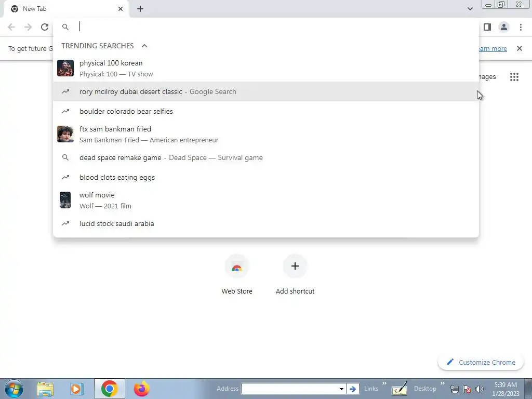Image resolution: width=532 pixels, height=399 pixels.
Task: Select lucid stock saudi arabia suggestion
Action: 266,223
